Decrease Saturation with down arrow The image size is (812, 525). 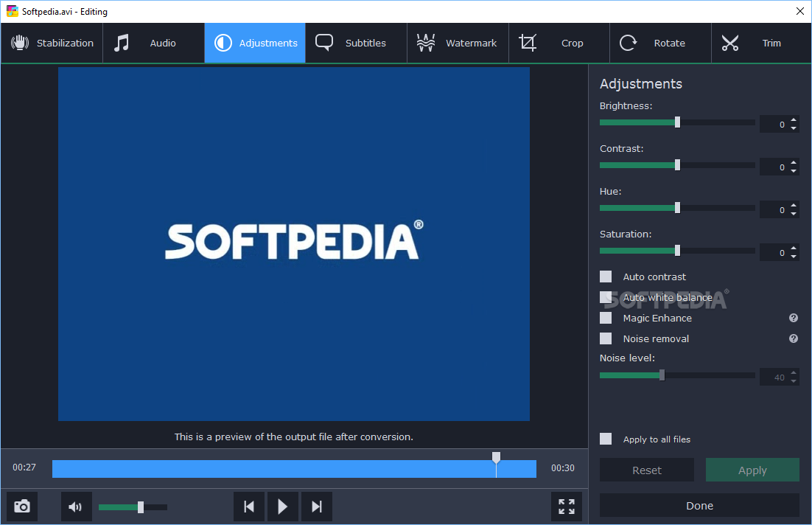[794, 257]
